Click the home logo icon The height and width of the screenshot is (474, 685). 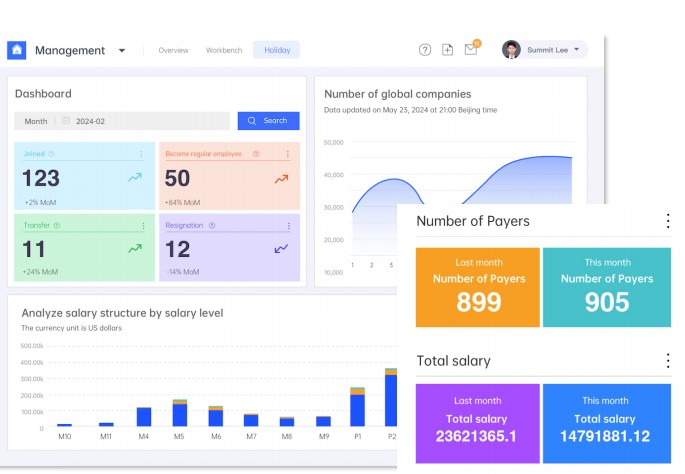(17, 50)
